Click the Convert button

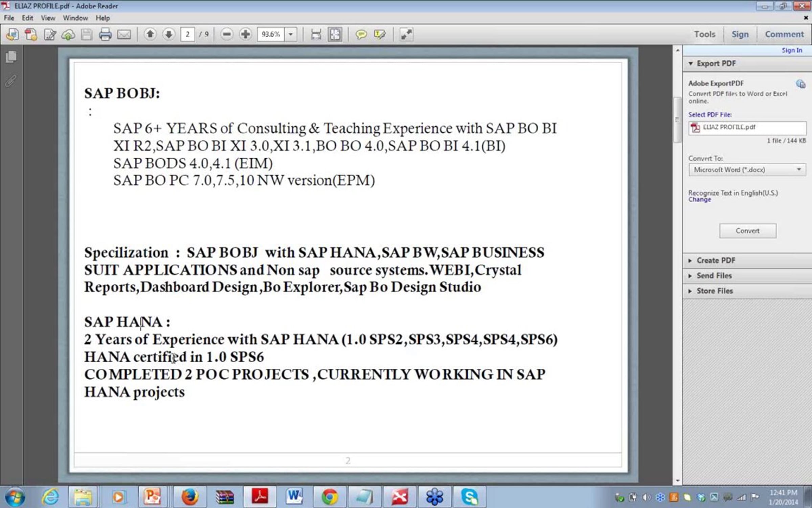747,231
